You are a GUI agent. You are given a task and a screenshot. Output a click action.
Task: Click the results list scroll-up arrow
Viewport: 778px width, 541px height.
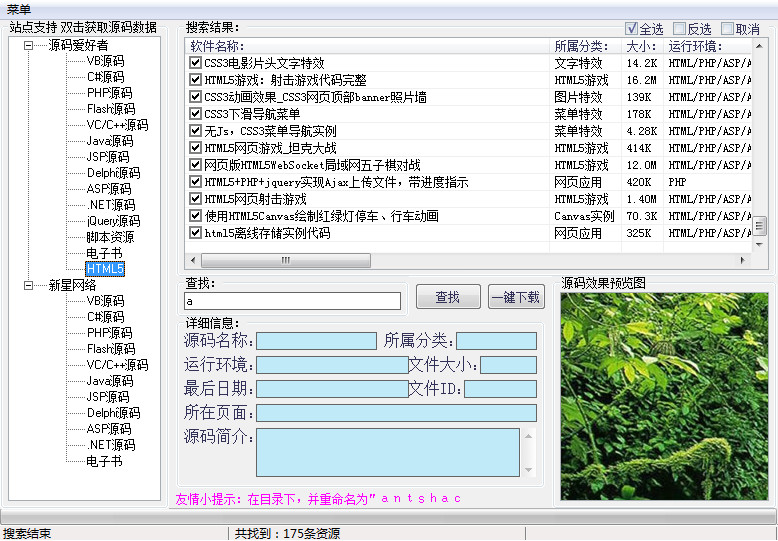coord(759,46)
